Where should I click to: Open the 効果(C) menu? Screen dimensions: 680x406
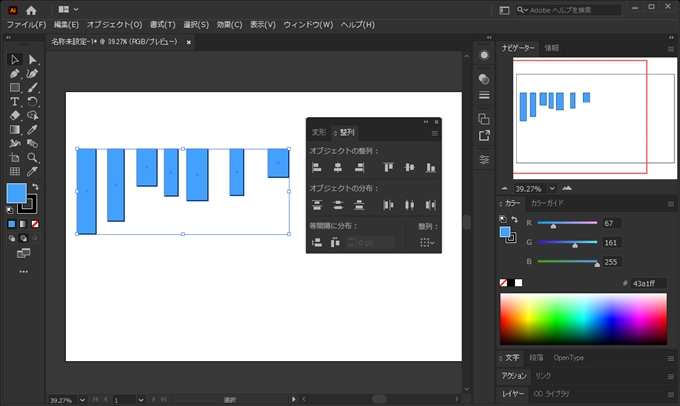tap(229, 25)
